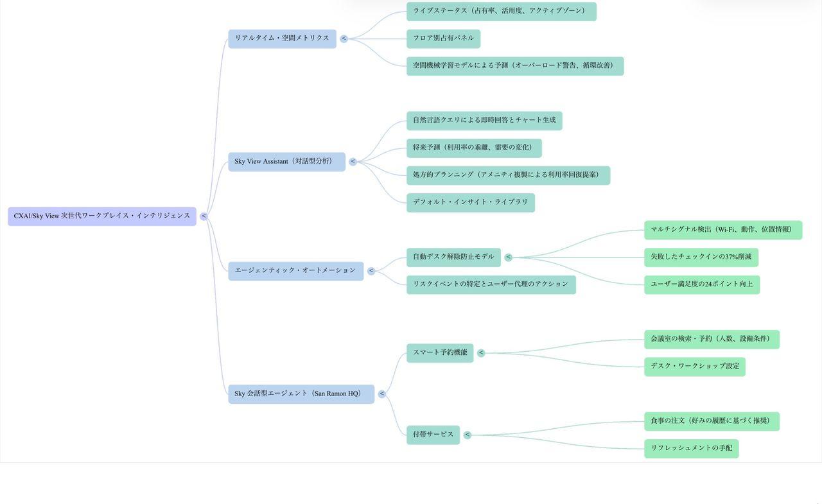Select the CXAI/Sky View root node
This screenshot has width=822, height=504.
(102, 216)
